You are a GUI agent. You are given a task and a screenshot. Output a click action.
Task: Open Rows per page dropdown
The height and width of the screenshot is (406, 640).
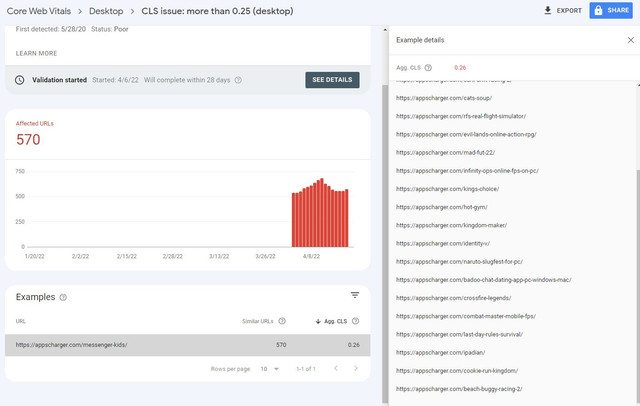[x=270, y=369]
